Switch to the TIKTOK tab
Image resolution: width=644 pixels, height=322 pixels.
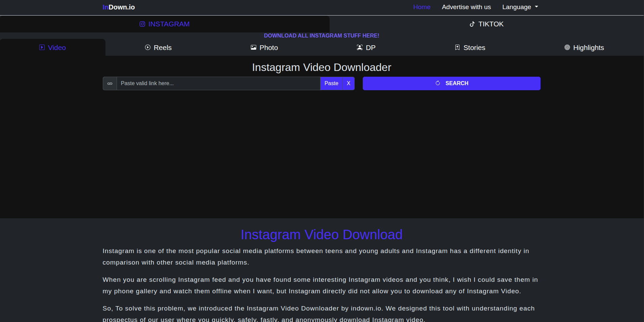(487, 24)
